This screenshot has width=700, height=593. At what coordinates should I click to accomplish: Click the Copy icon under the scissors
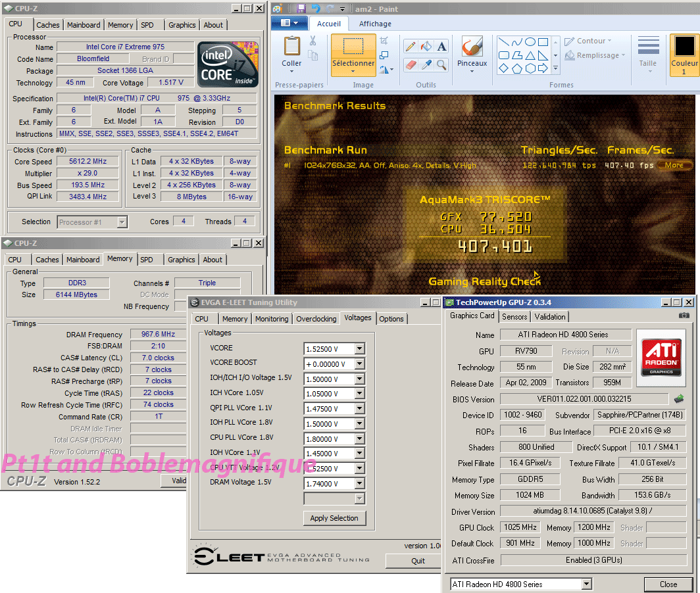(x=313, y=56)
